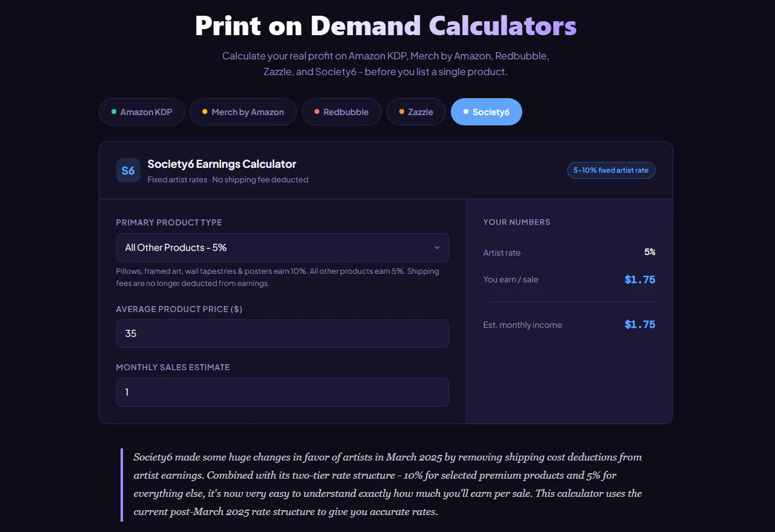Click the Print on Demand Calculators title

386,25
